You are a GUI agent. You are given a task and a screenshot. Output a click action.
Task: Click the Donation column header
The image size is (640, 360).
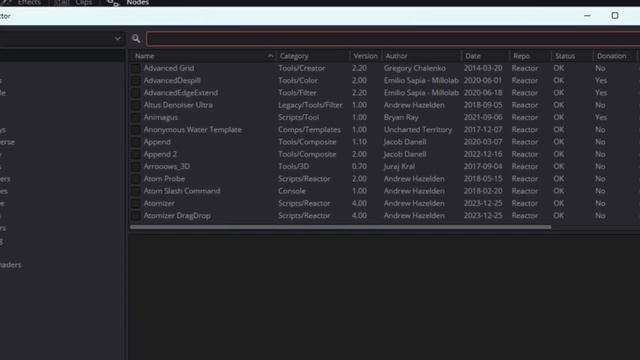pos(611,56)
